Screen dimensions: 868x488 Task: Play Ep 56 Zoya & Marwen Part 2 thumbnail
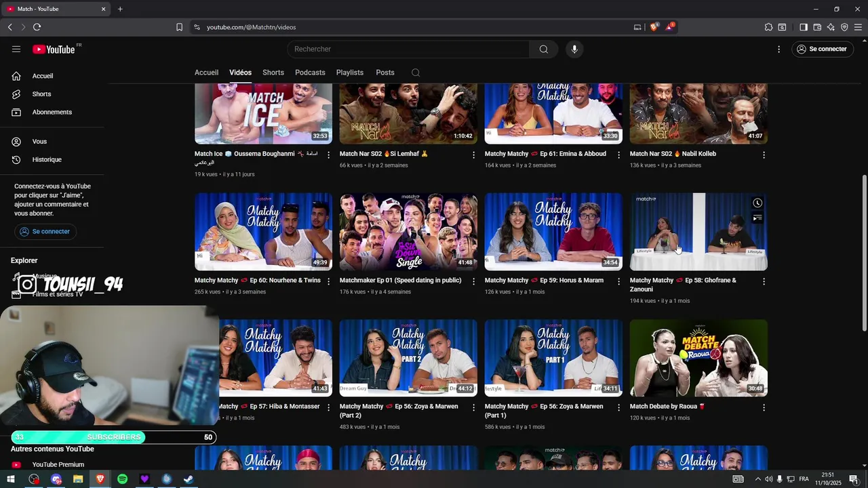pos(408,358)
